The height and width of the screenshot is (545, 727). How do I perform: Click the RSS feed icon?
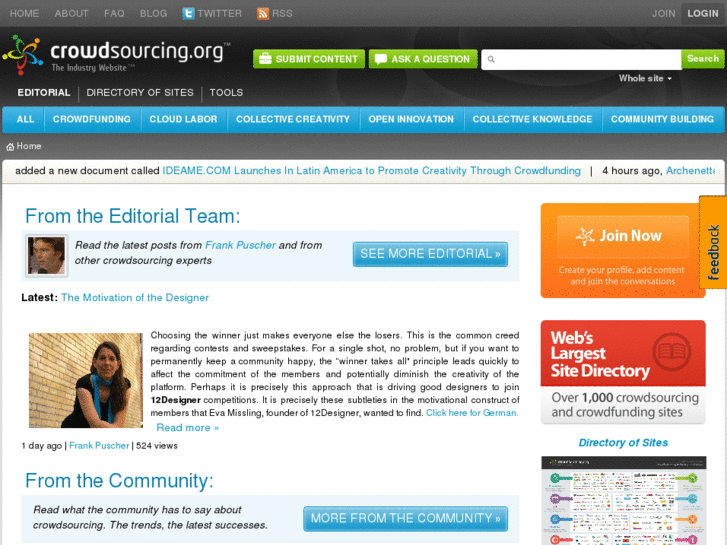(263, 13)
